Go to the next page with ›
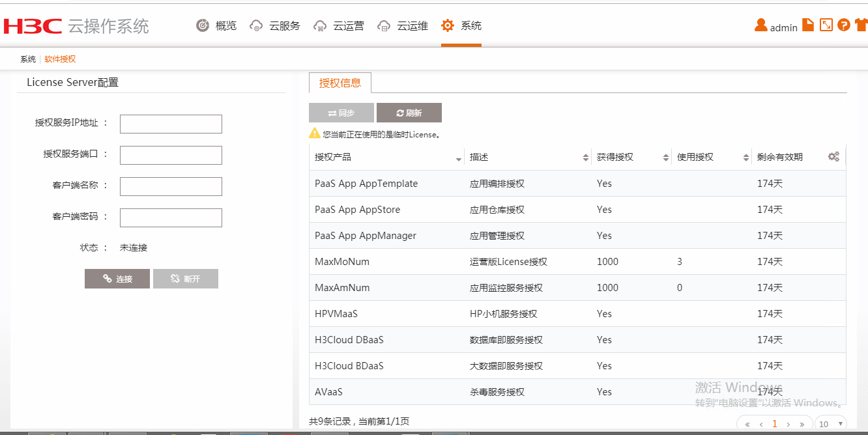The height and width of the screenshot is (435, 868). [x=788, y=424]
